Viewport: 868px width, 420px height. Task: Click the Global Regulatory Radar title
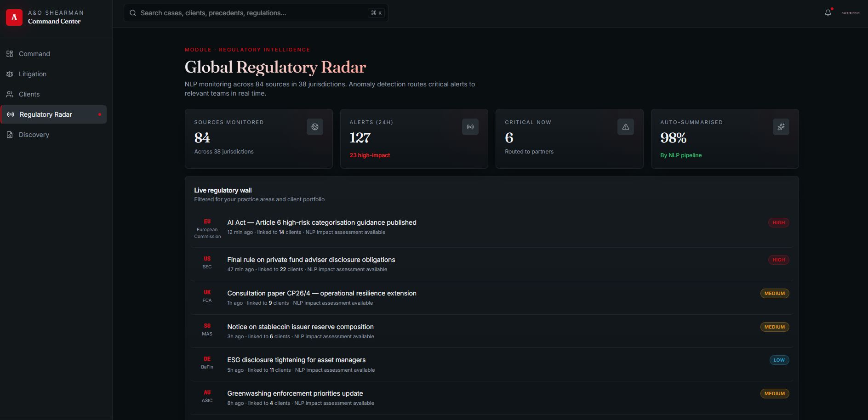[x=275, y=67]
